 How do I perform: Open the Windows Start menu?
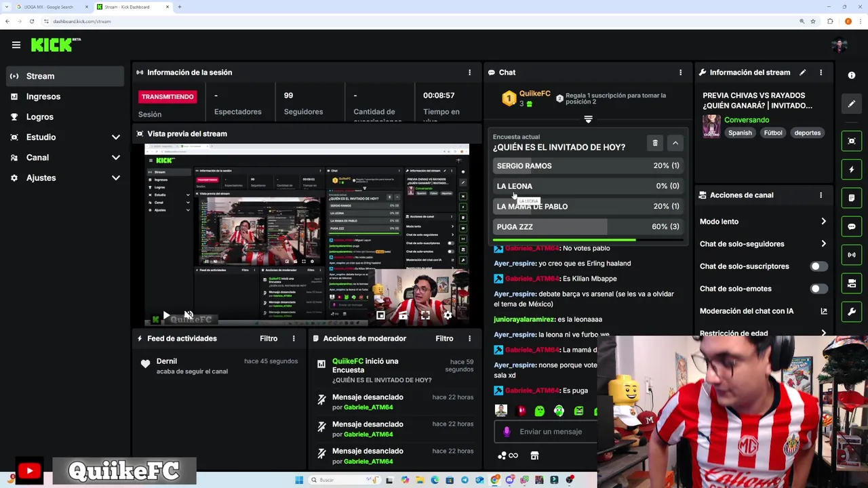point(299,480)
